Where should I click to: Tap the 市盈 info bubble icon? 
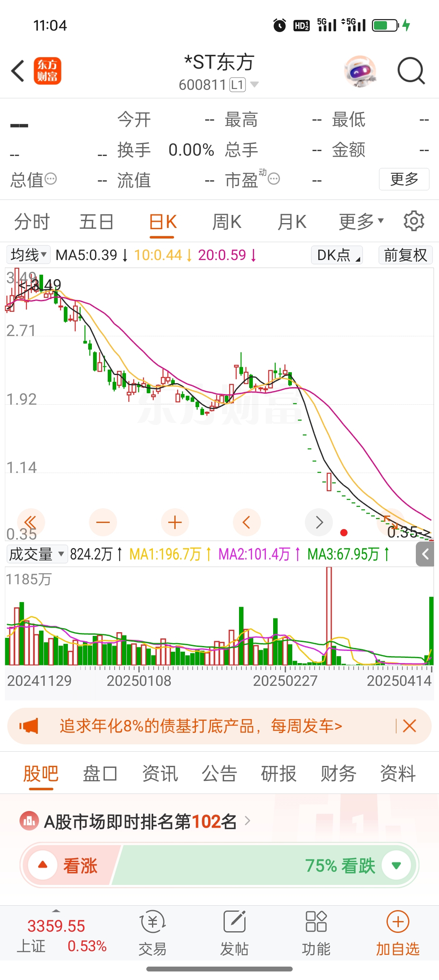coord(274,178)
